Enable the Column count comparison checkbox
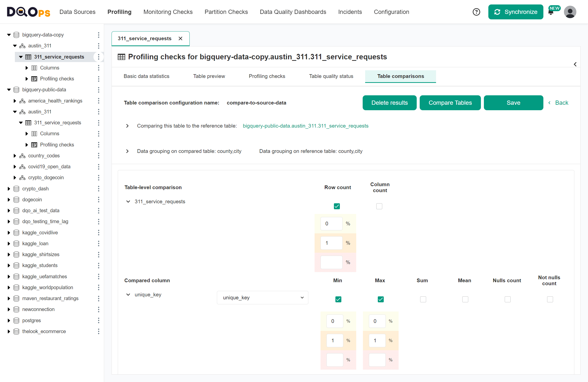The image size is (588, 382). (379, 206)
